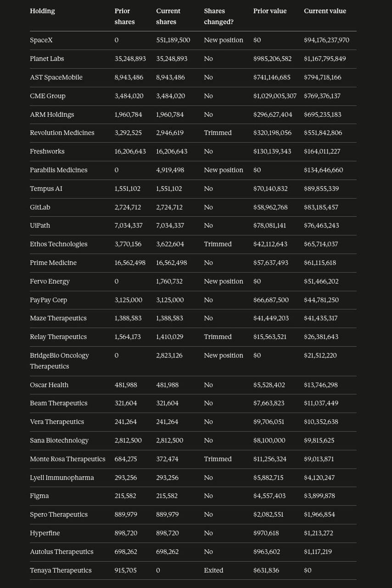Click Fervo Energy current shares 1,760,732
This screenshot has width=392, height=588.
pos(169,281)
